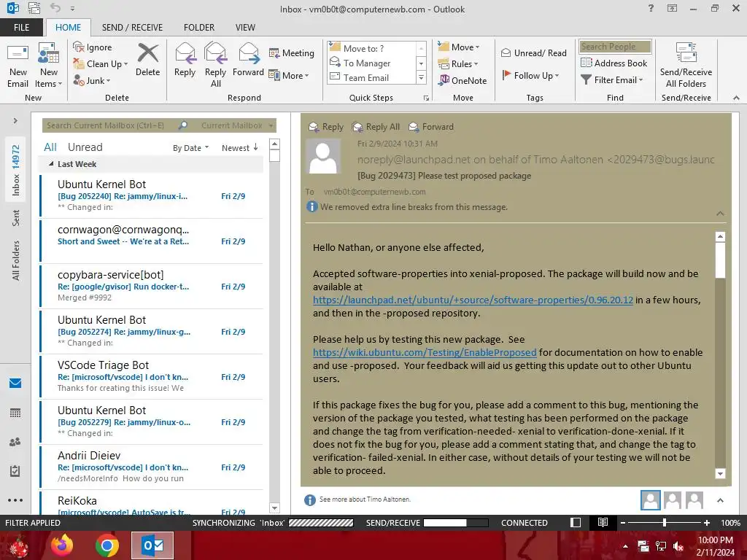Image resolution: width=747 pixels, height=560 pixels.
Task: Open the Filter Email dropdown
Action: [x=612, y=80]
